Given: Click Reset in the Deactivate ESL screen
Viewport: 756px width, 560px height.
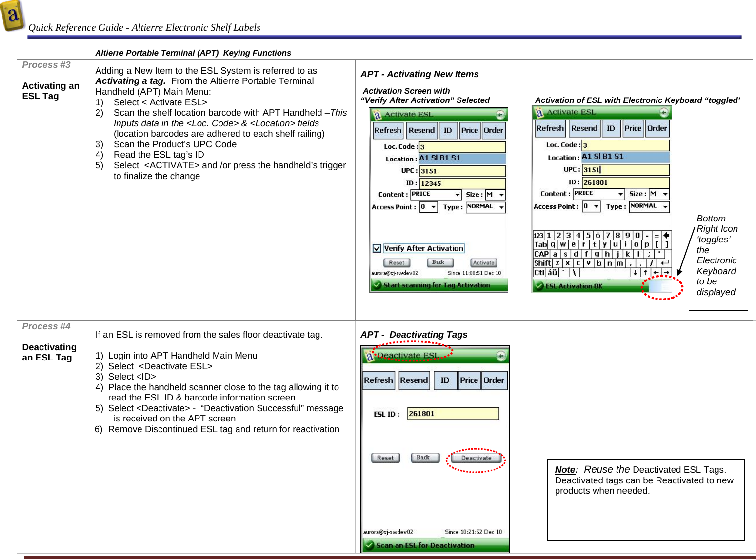Looking at the screenshot, I should pyautogui.click(x=385, y=458).
